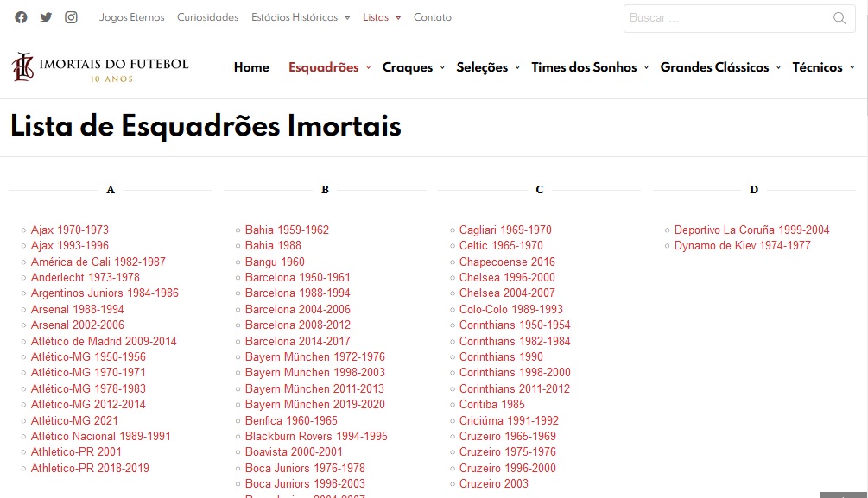Open Criciúma 1991-1992 link
The image size is (868, 498).
pos(509,420)
